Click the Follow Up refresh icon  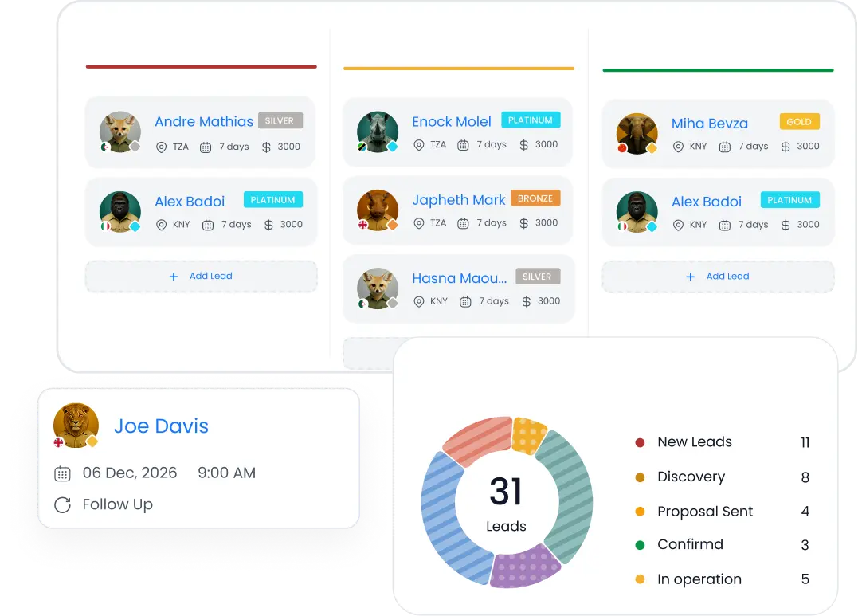click(x=62, y=505)
